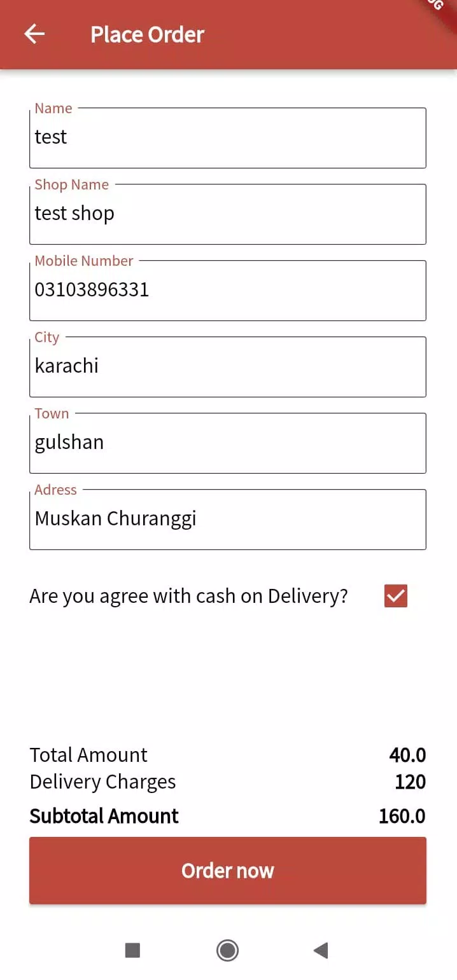This screenshot has width=457, height=980.
Task: Uncheck the cash on Delivery checkbox
Action: 395,597
